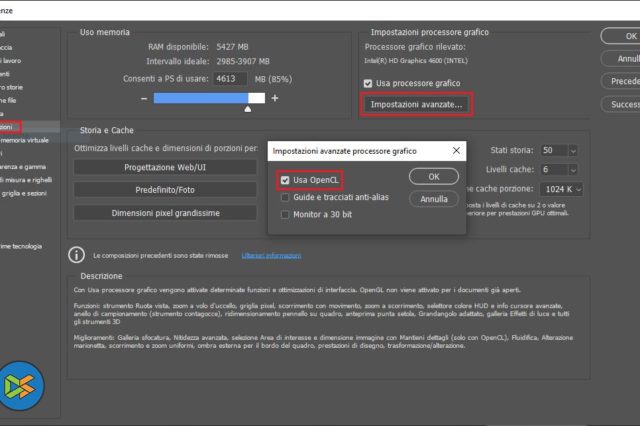Click the 'Le composizioni precedenti sono state rimosse' text
The height and width of the screenshot is (426, 640).
coord(160,255)
